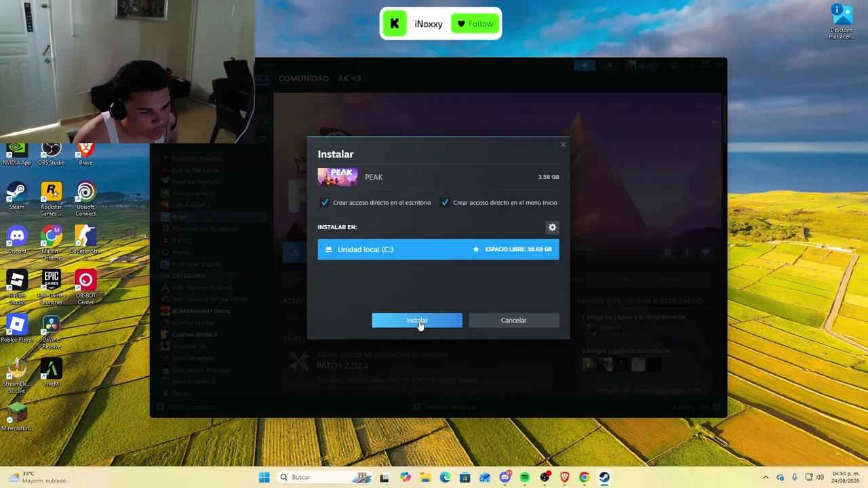The image size is (868, 488).
Task: Open install location settings gear
Action: pos(552,228)
